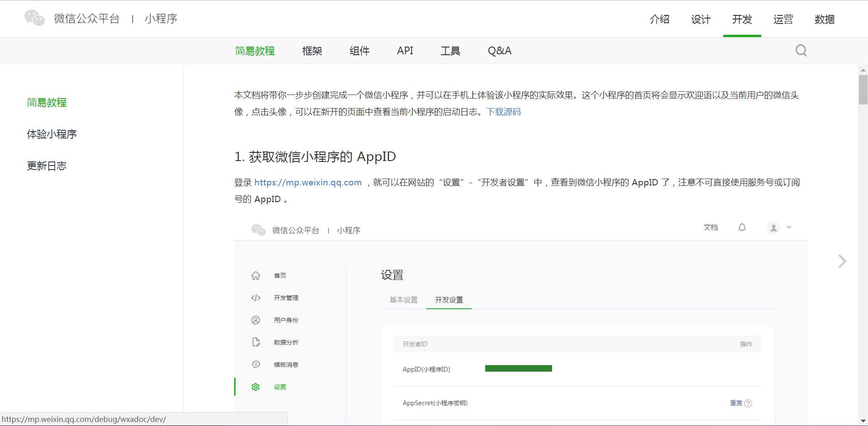Expand the avatar account dropdown chevron
This screenshot has height=426, width=868.
coord(789,227)
